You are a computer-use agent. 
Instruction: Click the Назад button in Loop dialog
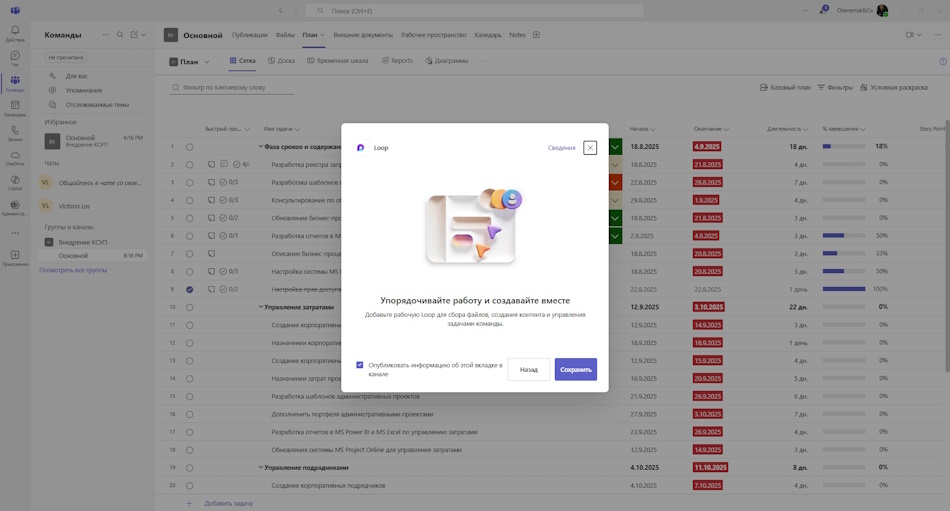(x=528, y=369)
